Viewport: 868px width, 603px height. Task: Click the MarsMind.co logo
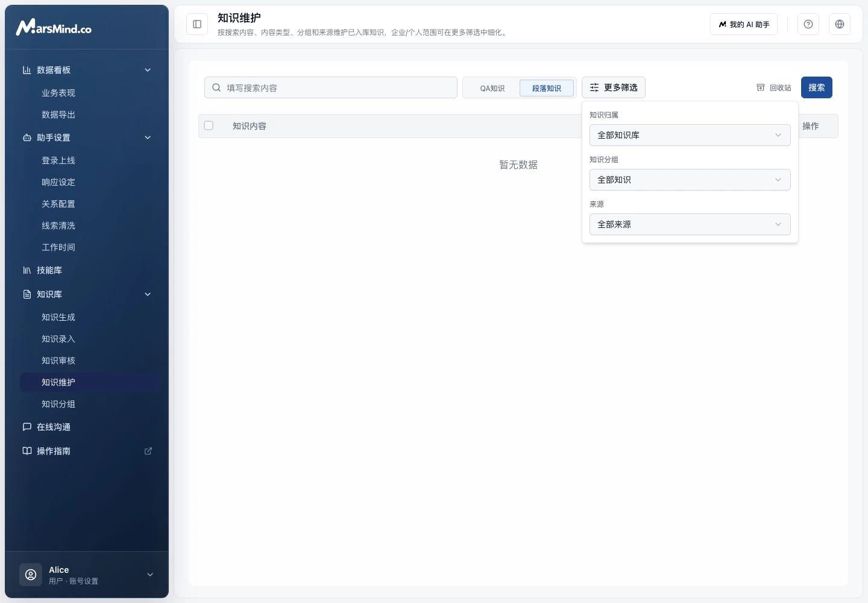click(x=54, y=27)
